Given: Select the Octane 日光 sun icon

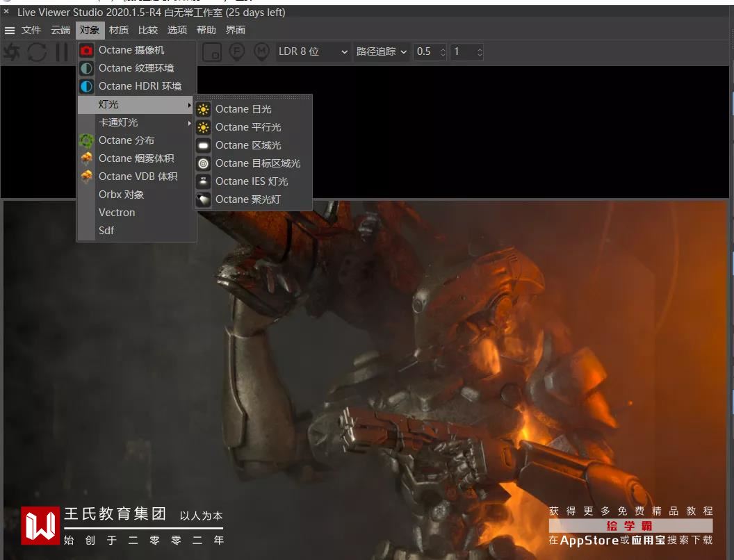Looking at the screenshot, I should (203, 109).
